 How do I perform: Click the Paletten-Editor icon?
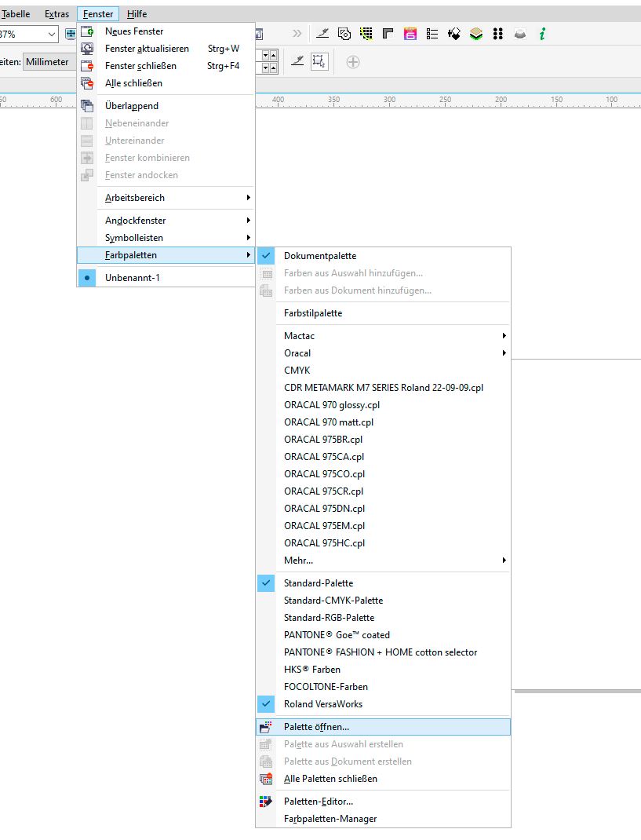click(266, 802)
